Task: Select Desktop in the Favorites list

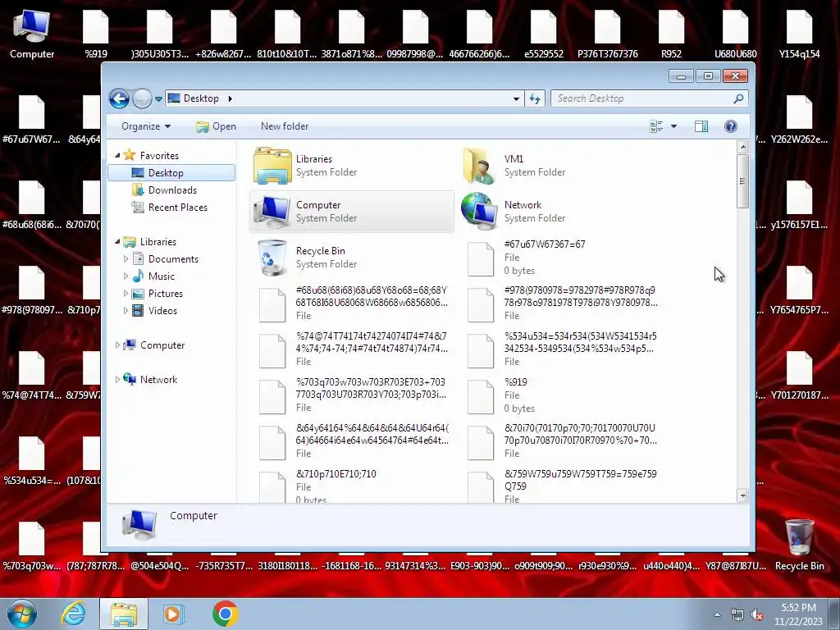Action: point(171,173)
